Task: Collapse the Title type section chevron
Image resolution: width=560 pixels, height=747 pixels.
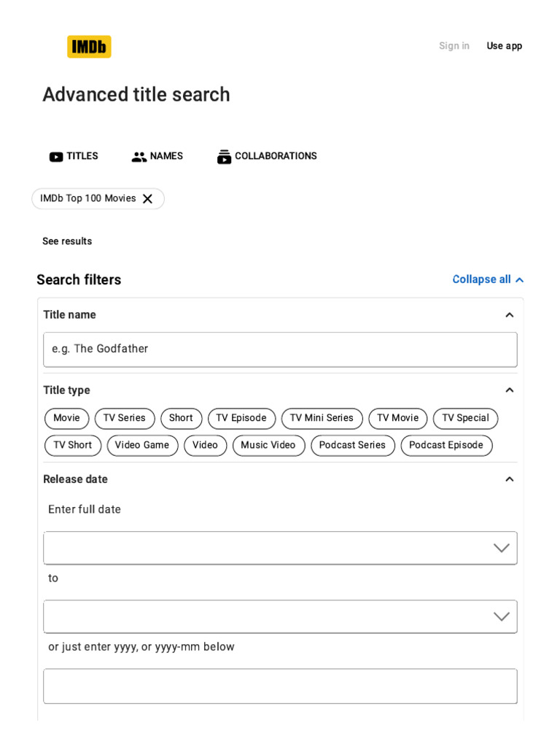Action: click(x=510, y=390)
